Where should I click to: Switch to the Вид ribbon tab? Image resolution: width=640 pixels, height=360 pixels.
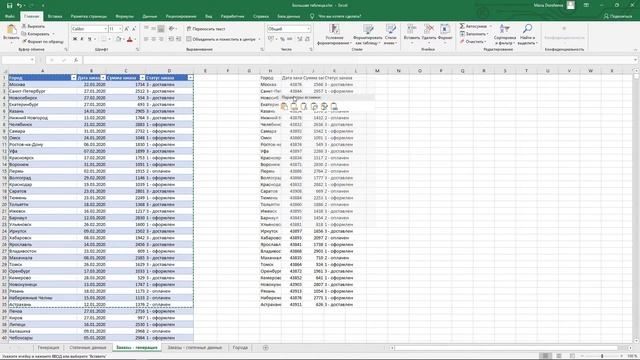click(209, 16)
